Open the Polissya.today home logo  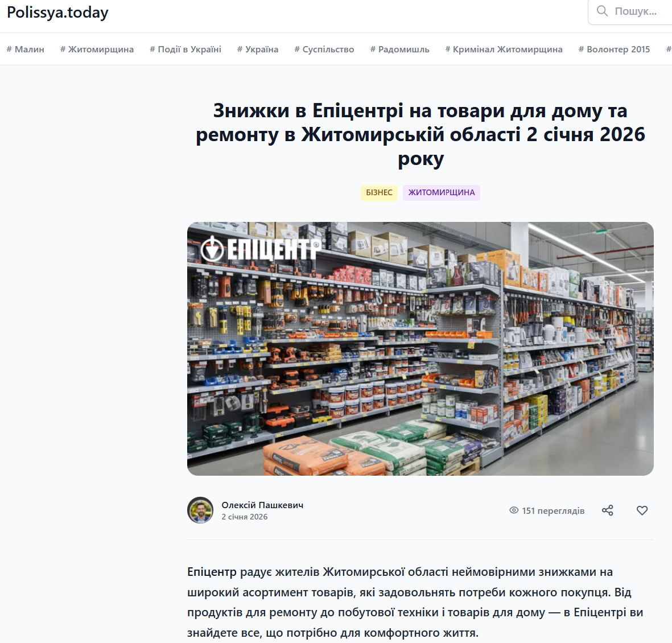click(57, 13)
